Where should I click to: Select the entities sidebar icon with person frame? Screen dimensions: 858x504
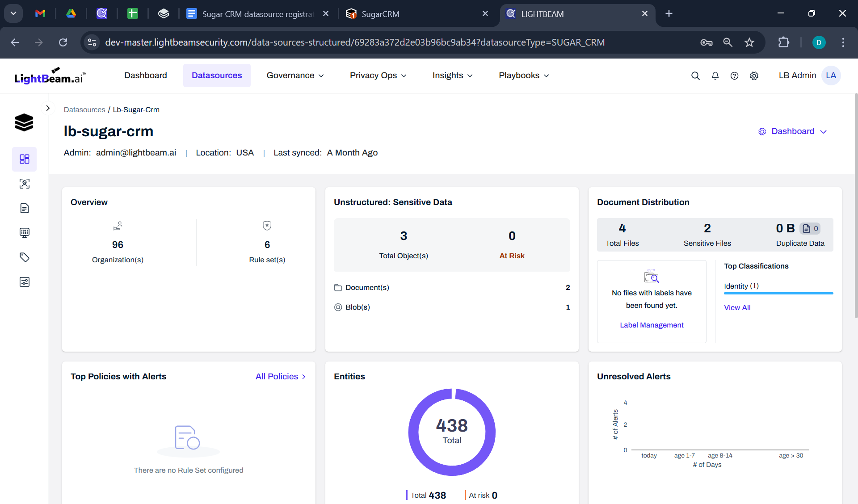pyautogui.click(x=25, y=184)
